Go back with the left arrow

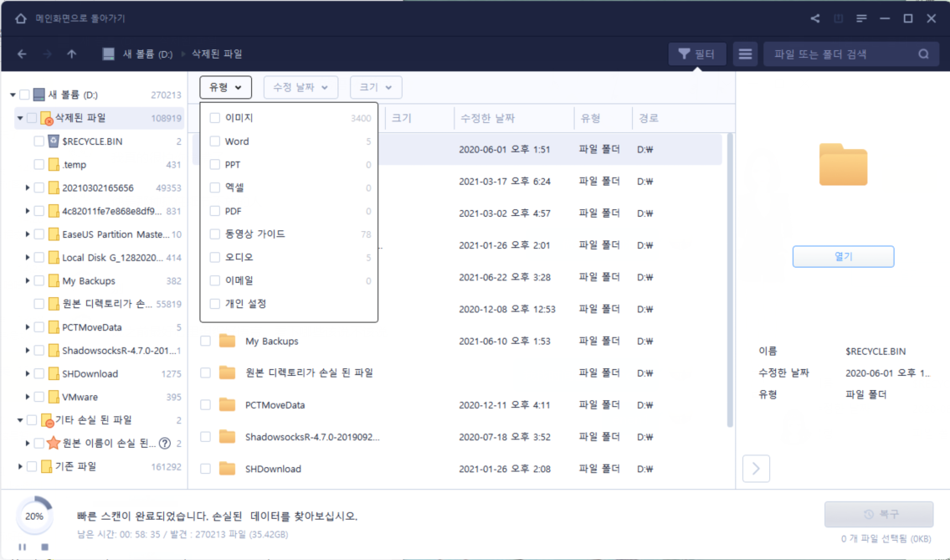(23, 54)
